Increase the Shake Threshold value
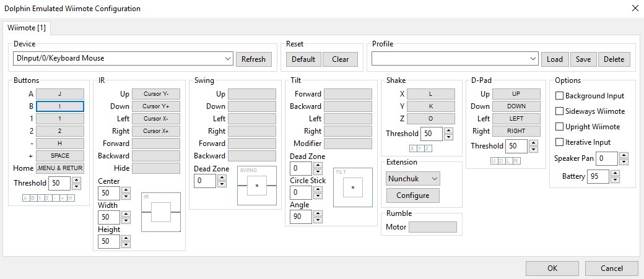The height and width of the screenshot is (279, 644). (x=449, y=131)
